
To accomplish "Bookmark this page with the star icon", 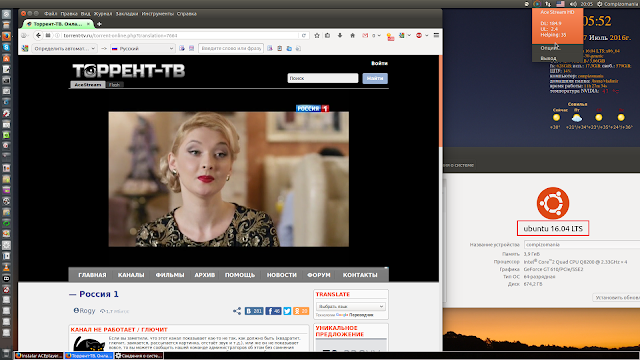I will 317,36.
